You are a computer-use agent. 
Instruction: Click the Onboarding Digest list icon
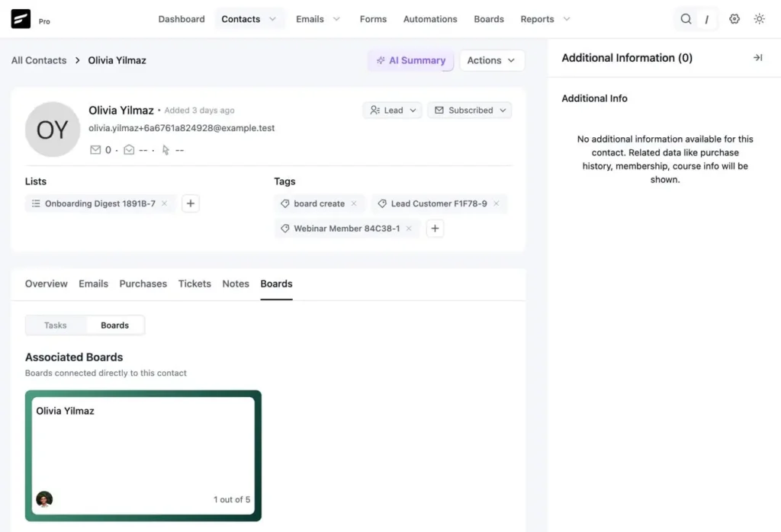(x=36, y=204)
